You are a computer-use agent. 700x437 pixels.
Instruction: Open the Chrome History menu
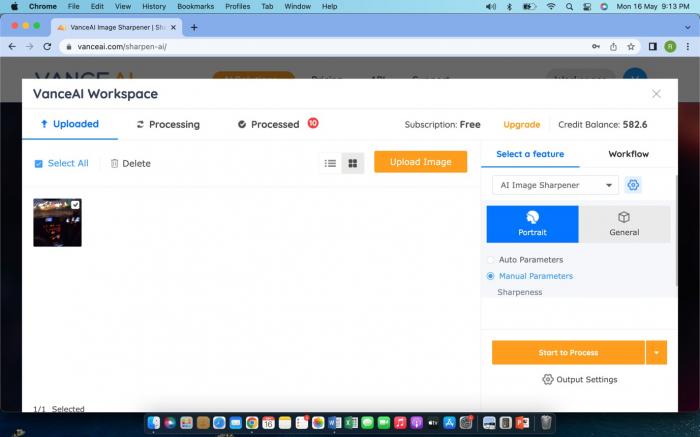(x=154, y=7)
